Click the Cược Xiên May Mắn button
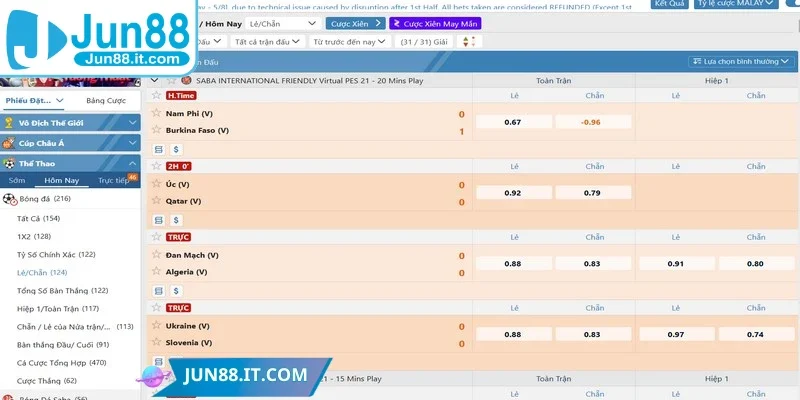 pyautogui.click(x=436, y=22)
